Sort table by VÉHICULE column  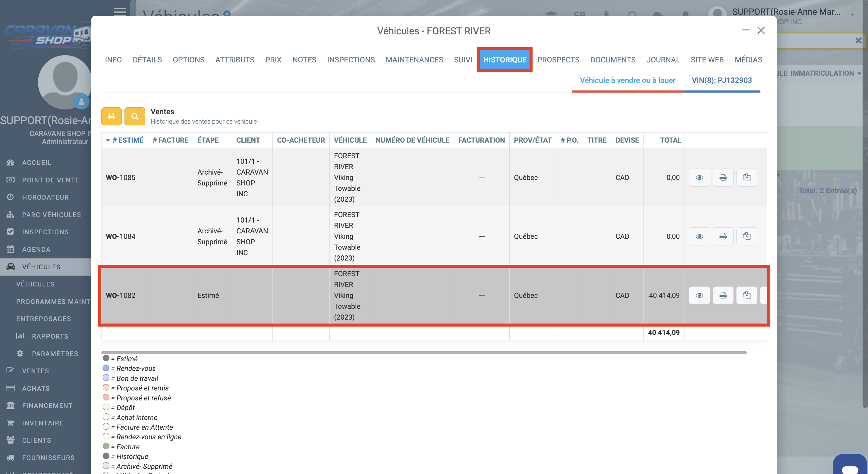coord(351,140)
